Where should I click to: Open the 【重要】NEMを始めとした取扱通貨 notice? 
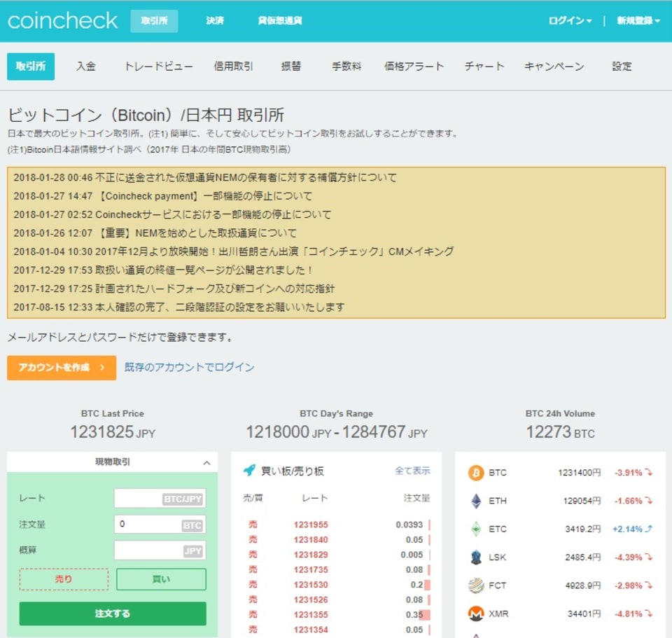pos(155,233)
